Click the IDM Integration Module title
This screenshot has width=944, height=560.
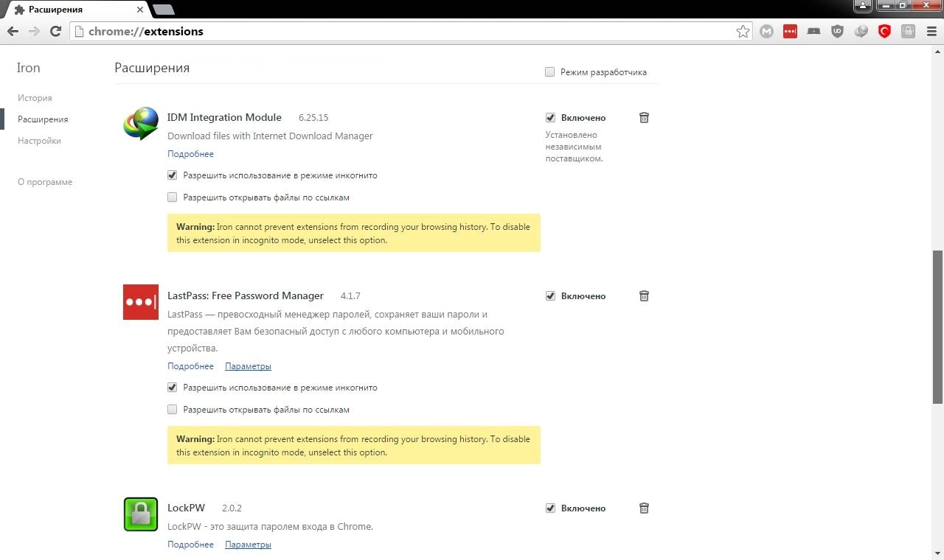[x=224, y=117]
